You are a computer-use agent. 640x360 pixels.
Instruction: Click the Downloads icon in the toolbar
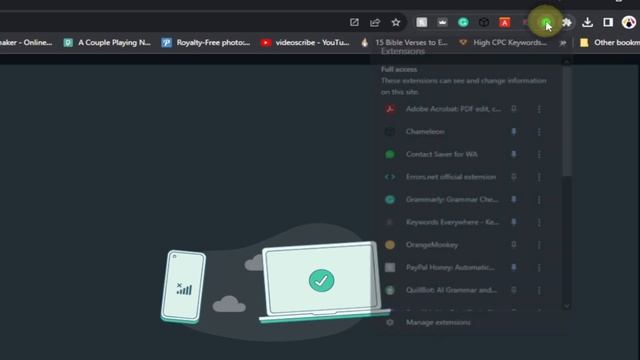(587, 22)
